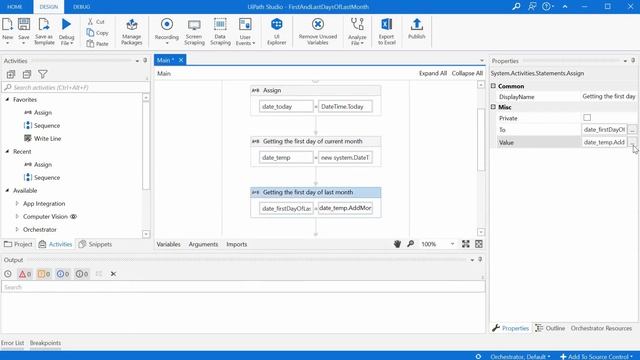Viewport: 640px width, 360px height.
Task: Open the help icon in title bar
Action: point(546,7)
